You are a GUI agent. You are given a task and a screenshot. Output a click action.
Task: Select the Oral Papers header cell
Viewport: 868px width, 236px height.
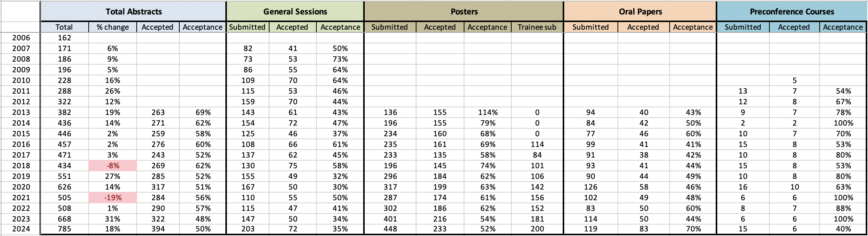coord(640,11)
